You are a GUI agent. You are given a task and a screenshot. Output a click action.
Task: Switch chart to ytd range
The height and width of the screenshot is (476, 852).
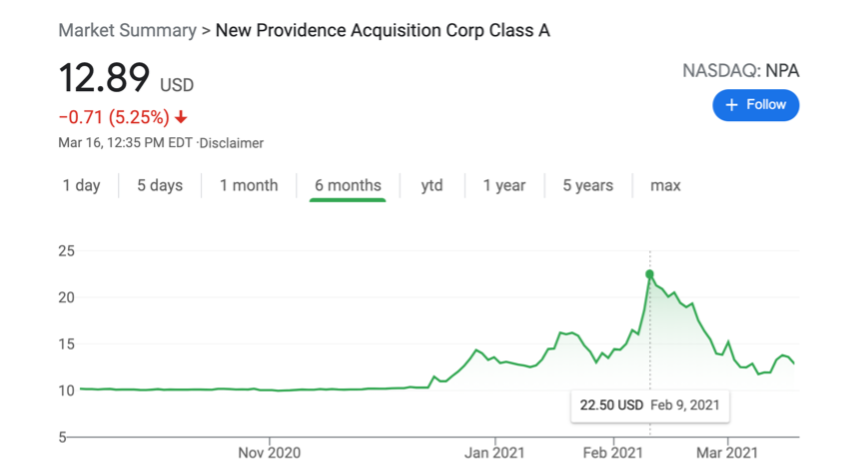pos(432,185)
